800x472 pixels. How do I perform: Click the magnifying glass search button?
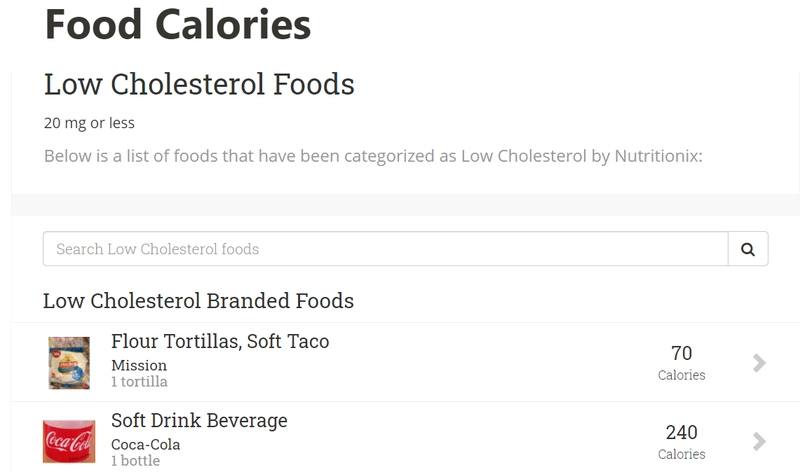click(747, 249)
